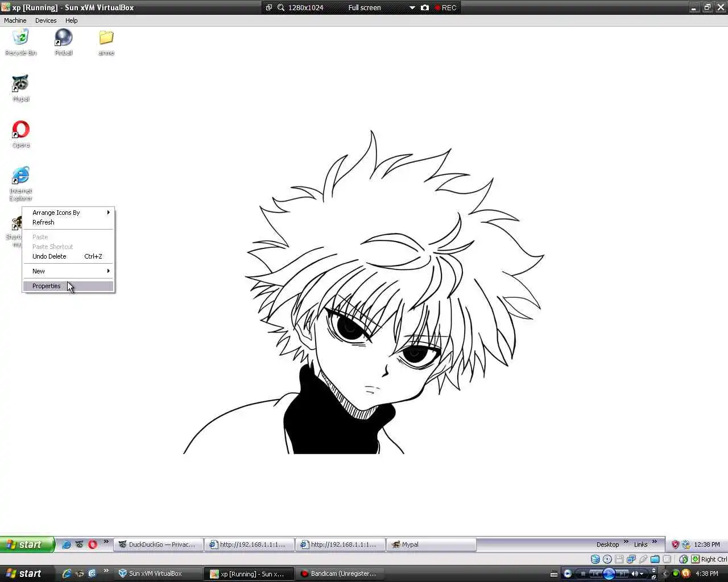
Task: Choose Undo Delete from the context menu
Action: point(68,256)
